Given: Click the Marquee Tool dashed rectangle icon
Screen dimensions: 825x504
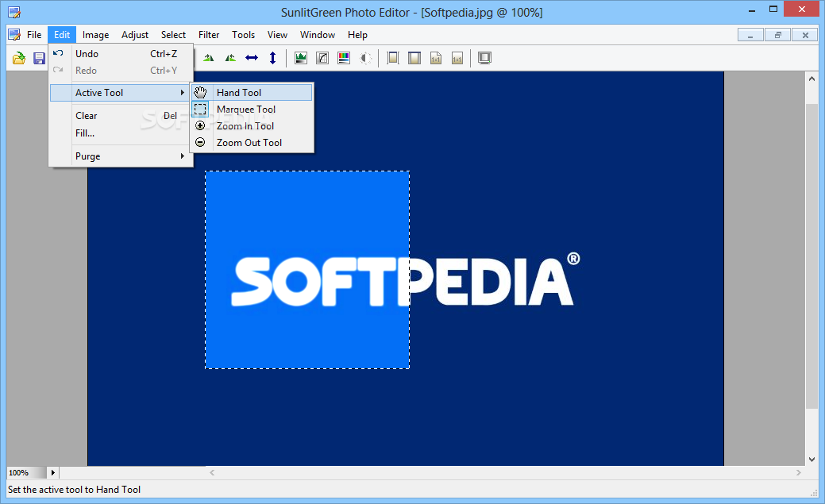Looking at the screenshot, I should (x=200, y=110).
